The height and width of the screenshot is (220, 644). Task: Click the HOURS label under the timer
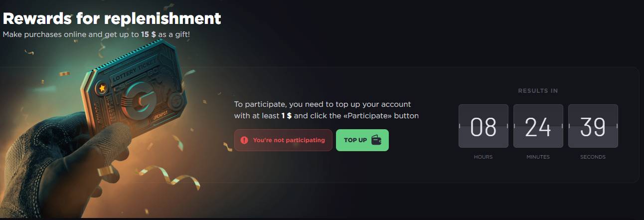pos(483,157)
